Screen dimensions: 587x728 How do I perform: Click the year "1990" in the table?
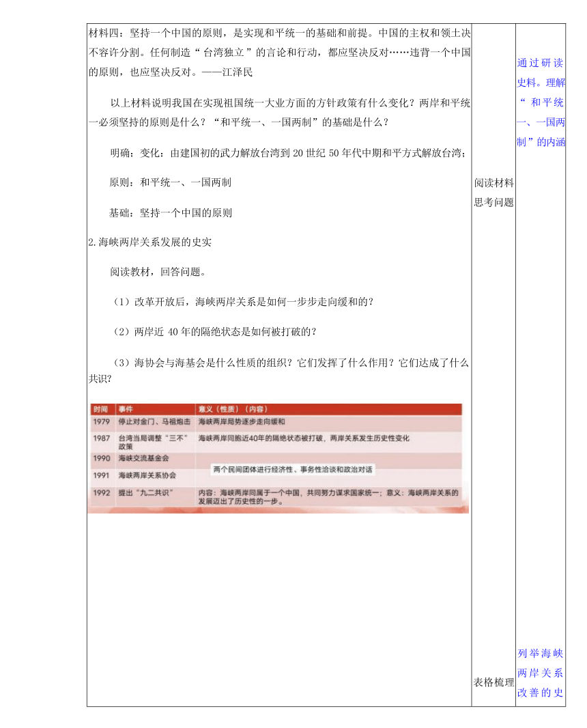(101, 458)
